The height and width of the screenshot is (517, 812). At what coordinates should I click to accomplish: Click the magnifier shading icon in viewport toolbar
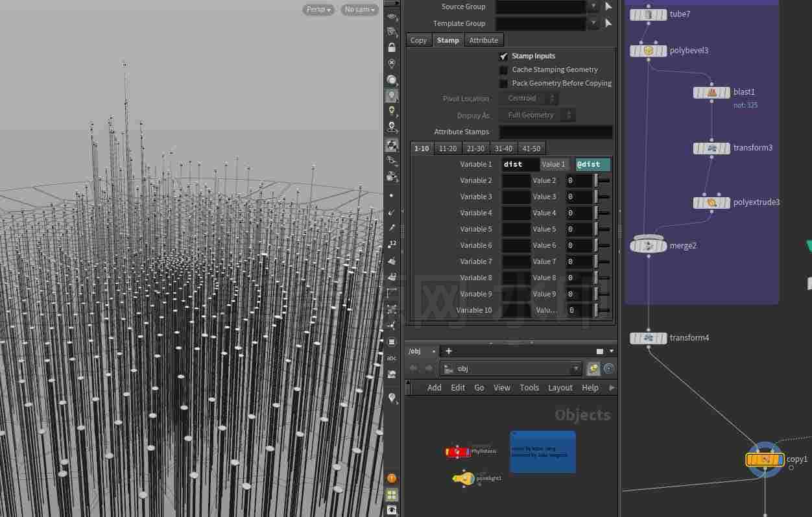tap(392, 80)
